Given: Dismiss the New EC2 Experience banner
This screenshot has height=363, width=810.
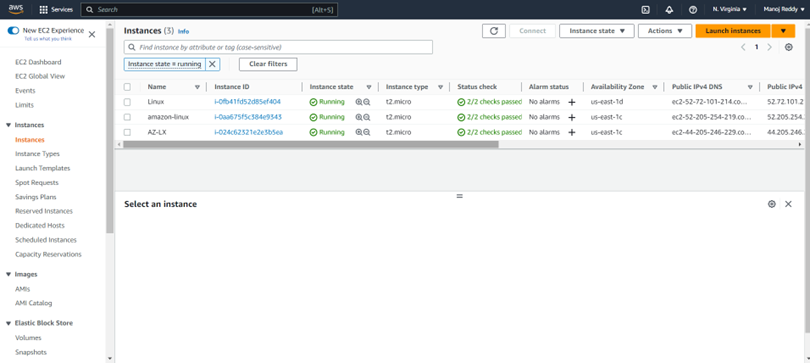Looking at the screenshot, I should [92, 35].
